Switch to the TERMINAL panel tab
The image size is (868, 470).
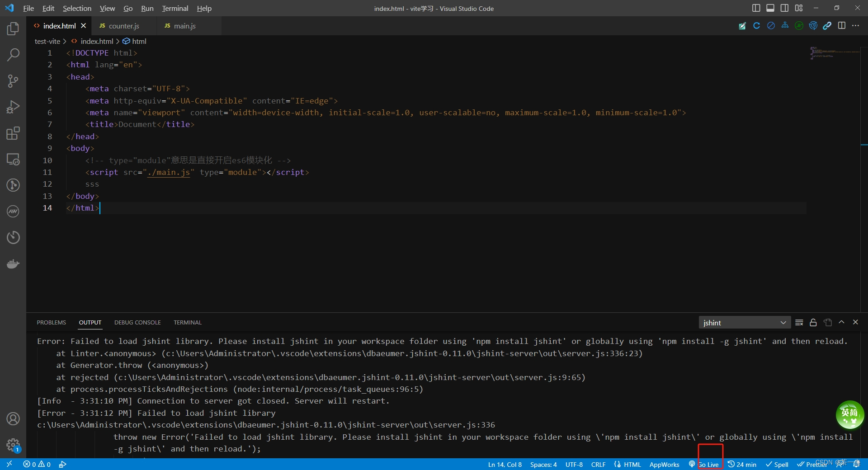(188, 323)
